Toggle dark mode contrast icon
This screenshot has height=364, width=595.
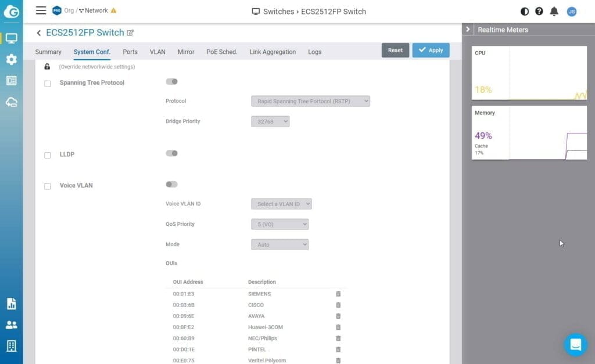(x=525, y=11)
